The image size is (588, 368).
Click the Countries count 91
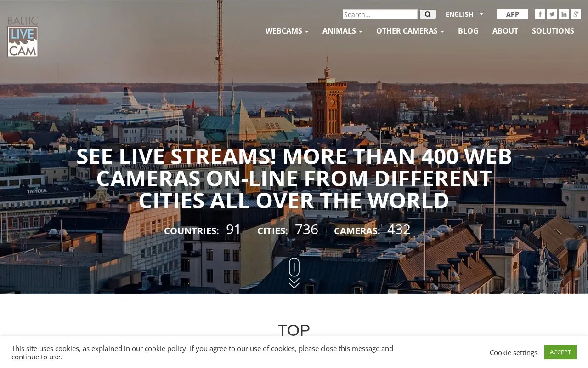pos(233,229)
